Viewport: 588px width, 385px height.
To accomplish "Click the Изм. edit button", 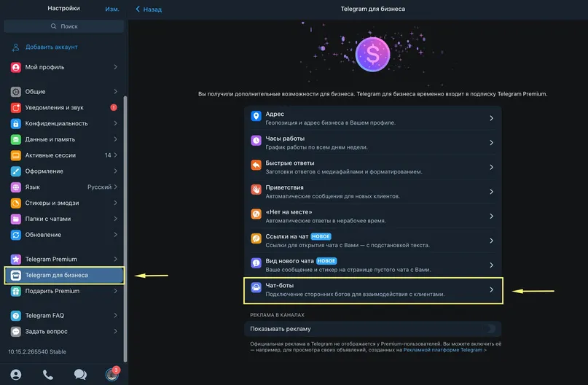I will [112, 9].
